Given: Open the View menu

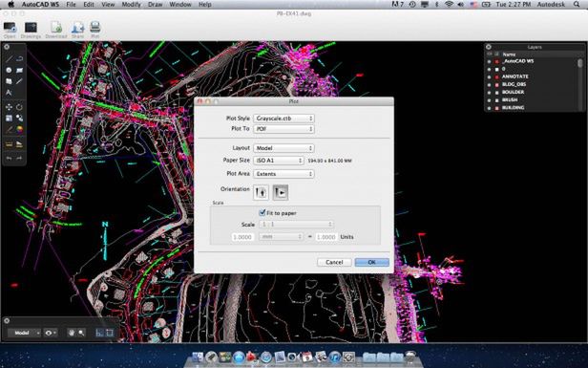Looking at the screenshot, I should coord(108,5).
